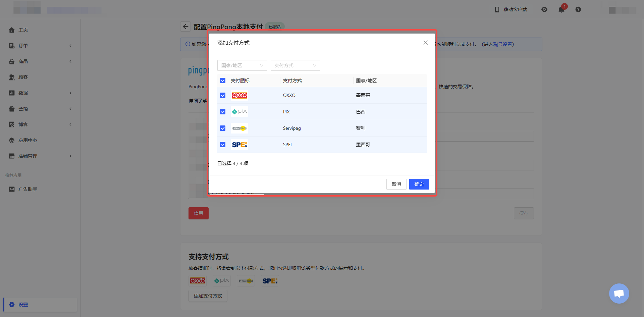Open the 应用中心 layers icon

12,140
